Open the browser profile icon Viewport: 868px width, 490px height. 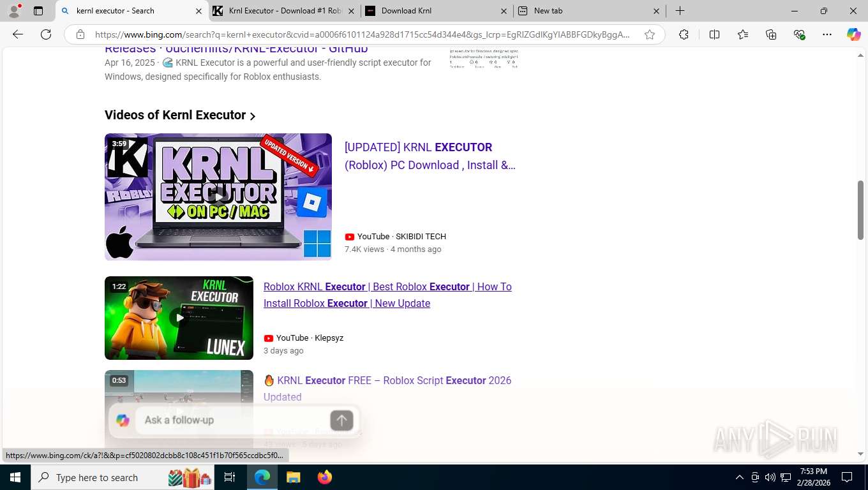[14, 11]
